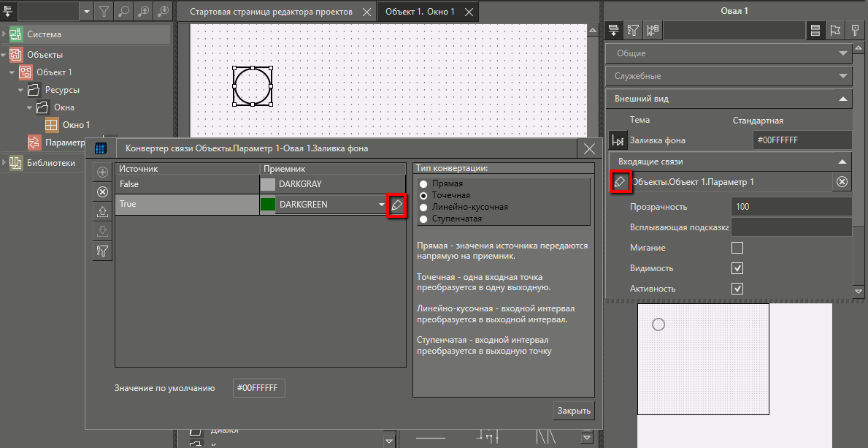Select the Прямая conversion type

coord(423,184)
